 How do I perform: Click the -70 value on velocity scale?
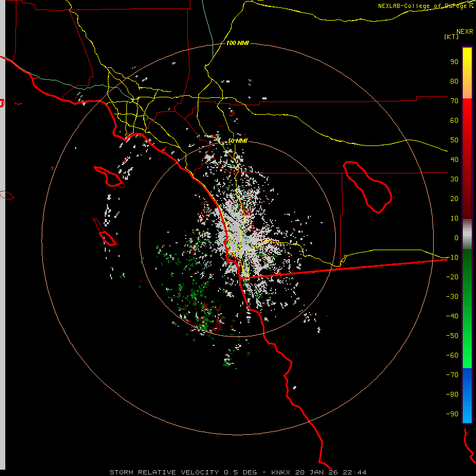point(452,375)
